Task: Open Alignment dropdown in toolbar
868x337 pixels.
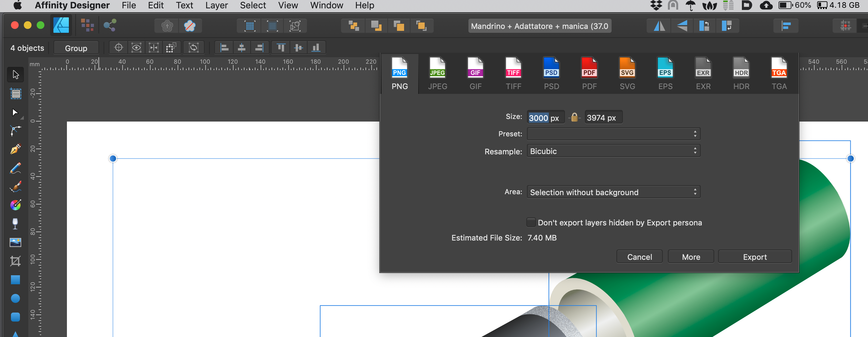Action: (786, 26)
